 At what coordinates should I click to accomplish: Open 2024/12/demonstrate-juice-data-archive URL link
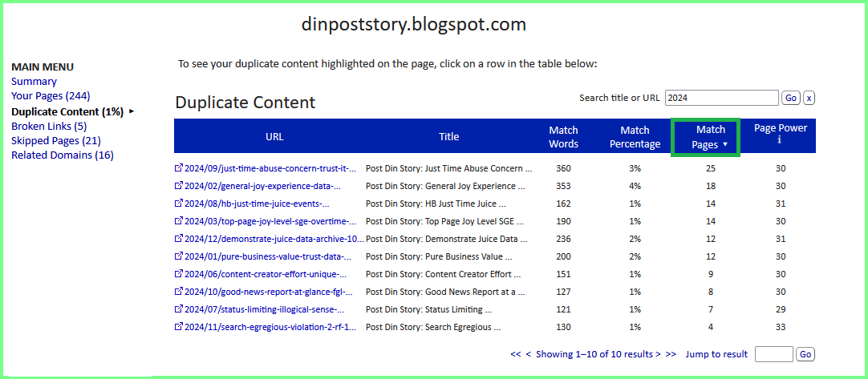click(274, 239)
